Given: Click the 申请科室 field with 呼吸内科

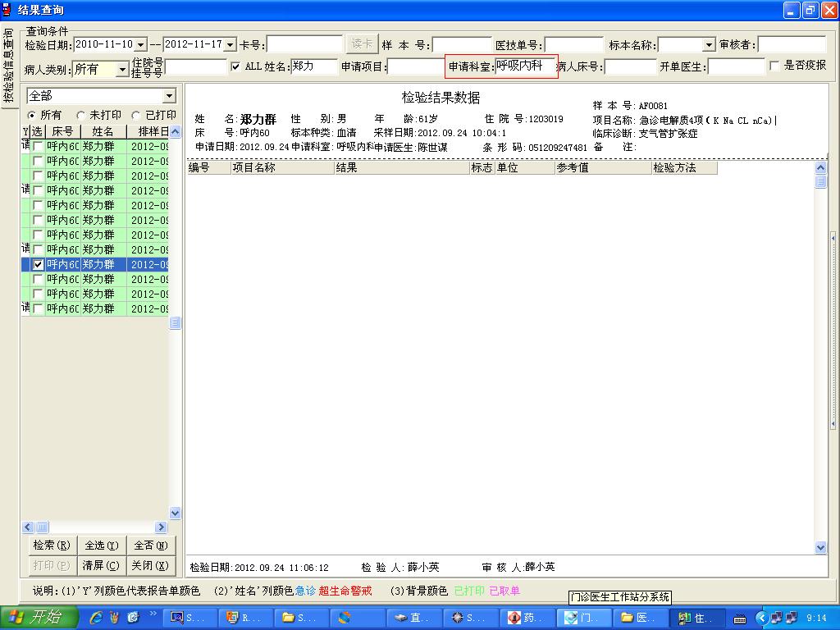Looking at the screenshot, I should coord(525,66).
